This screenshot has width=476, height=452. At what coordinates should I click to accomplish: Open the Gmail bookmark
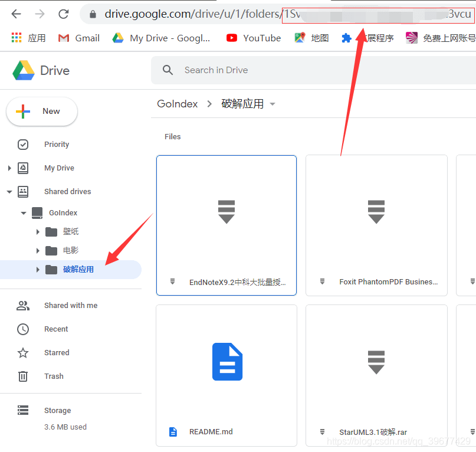click(x=79, y=38)
